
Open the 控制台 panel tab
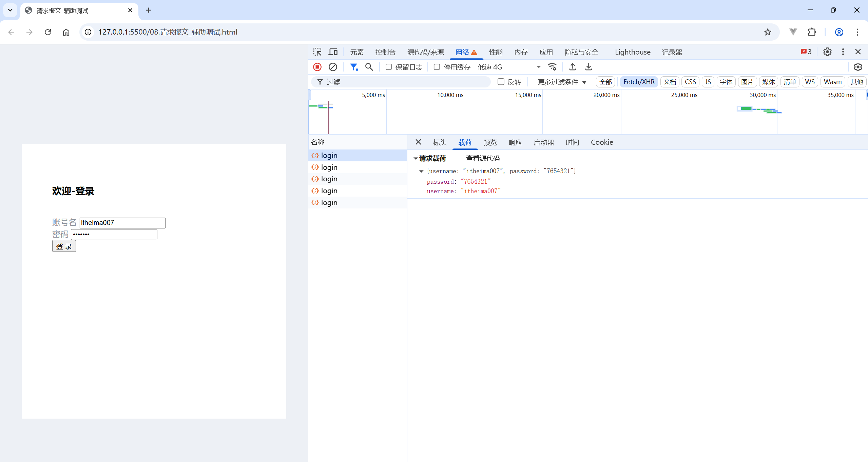[385, 52]
